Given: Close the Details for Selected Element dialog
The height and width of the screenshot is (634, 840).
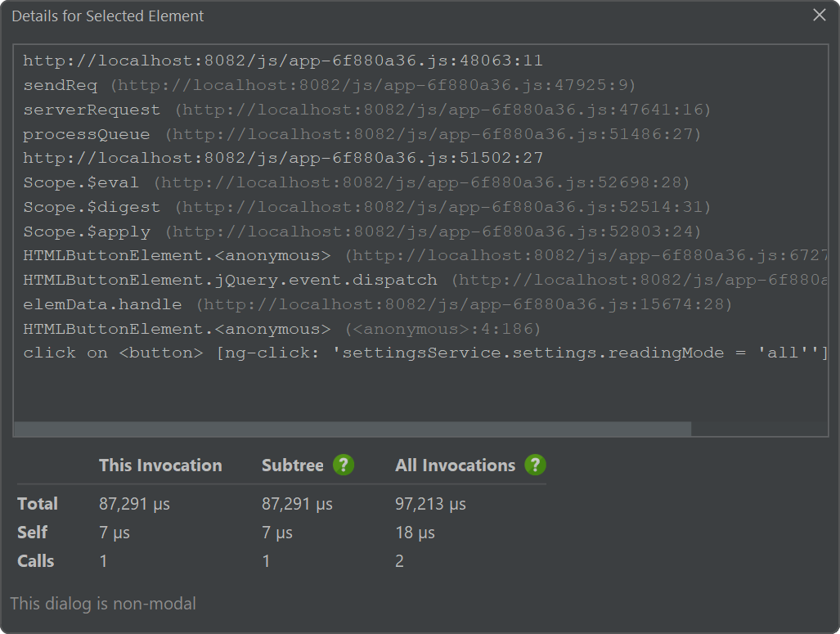Looking at the screenshot, I should [x=819, y=16].
